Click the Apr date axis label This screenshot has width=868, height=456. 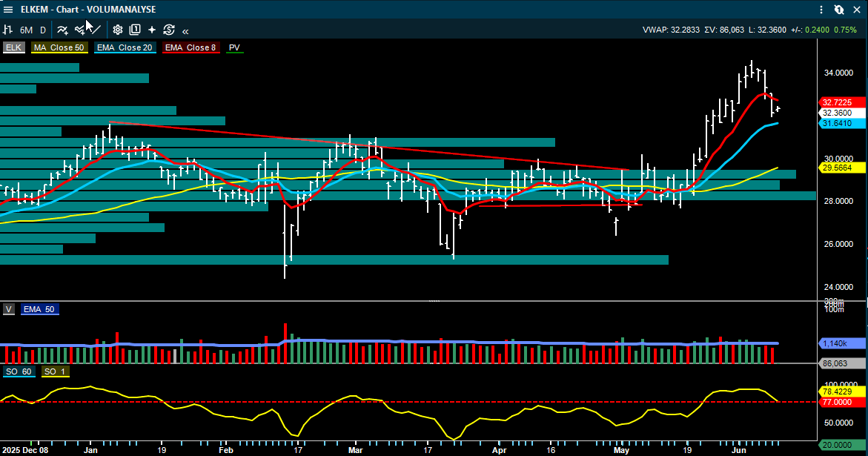coord(500,451)
